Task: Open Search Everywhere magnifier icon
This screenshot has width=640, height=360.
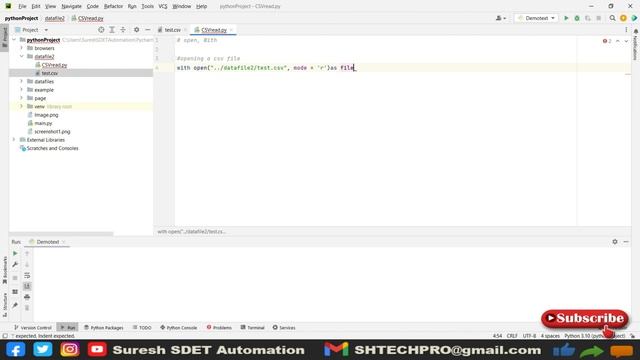Action: (x=612, y=18)
